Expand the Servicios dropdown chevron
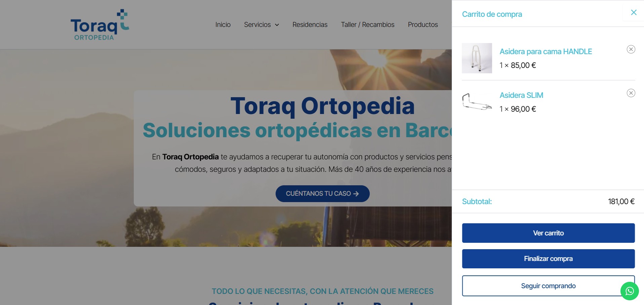Image resolution: width=644 pixels, height=305 pixels. click(277, 25)
